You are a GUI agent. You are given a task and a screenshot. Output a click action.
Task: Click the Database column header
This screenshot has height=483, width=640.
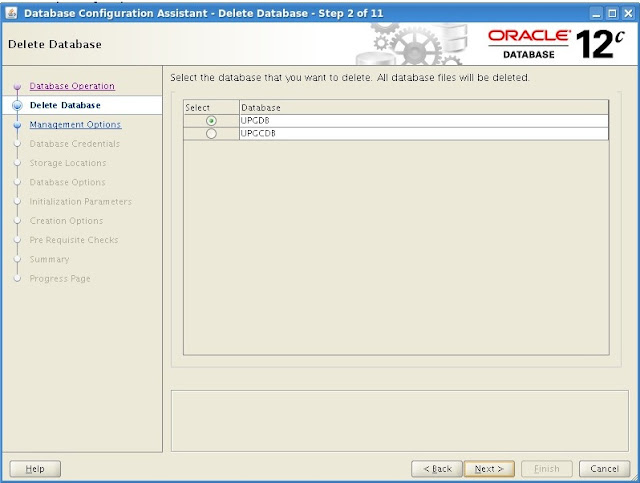click(x=424, y=107)
